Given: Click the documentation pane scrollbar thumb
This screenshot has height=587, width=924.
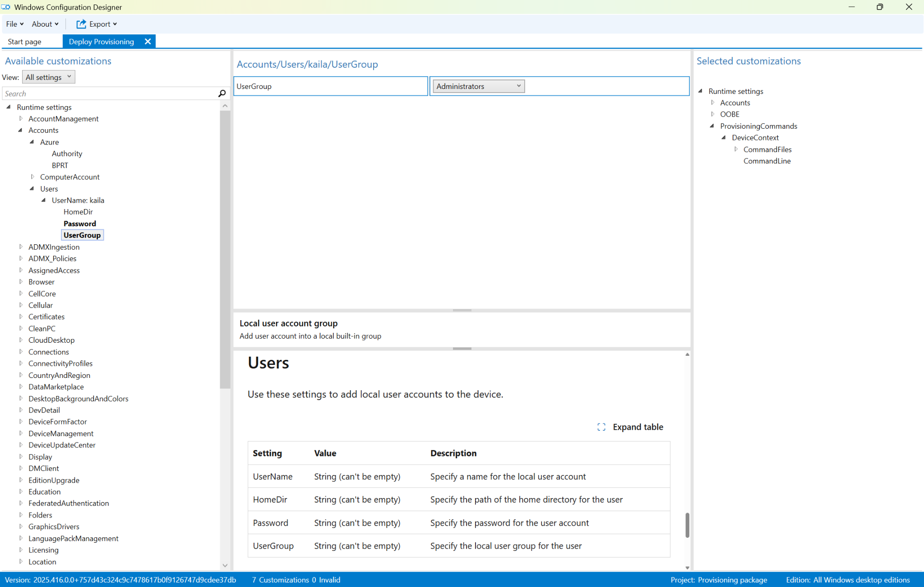Looking at the screenshot, I should (687, 525).
